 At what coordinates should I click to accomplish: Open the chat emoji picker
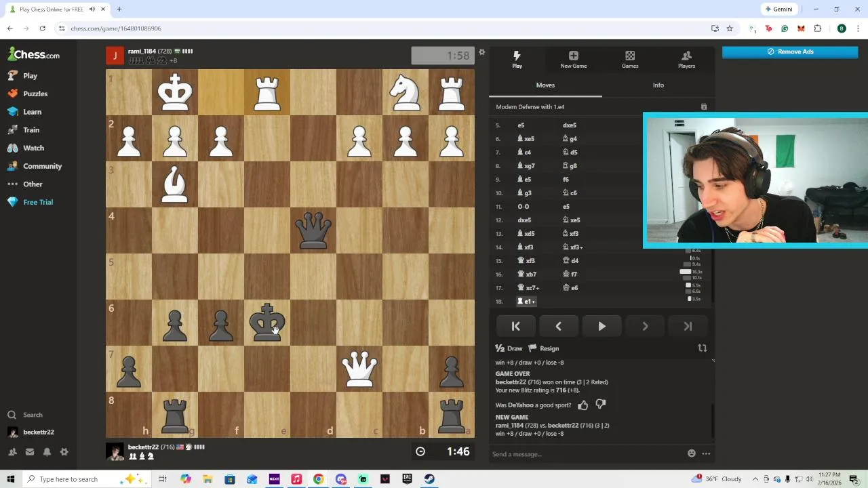(x=692, y=453)
